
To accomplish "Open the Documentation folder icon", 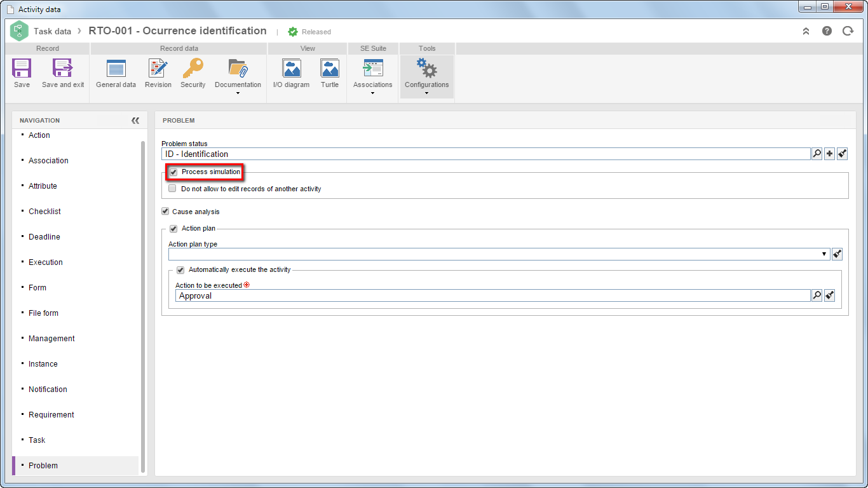I will point(238,69).
